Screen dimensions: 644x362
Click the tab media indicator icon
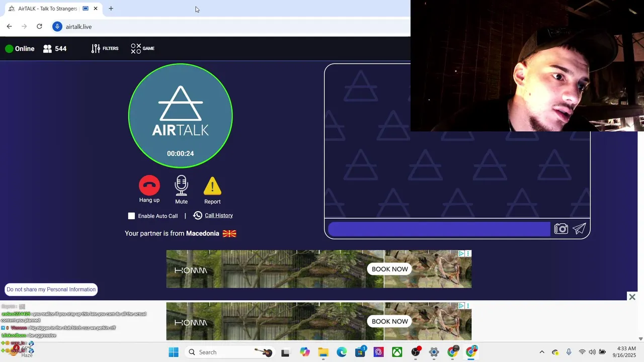pos(86,9)
